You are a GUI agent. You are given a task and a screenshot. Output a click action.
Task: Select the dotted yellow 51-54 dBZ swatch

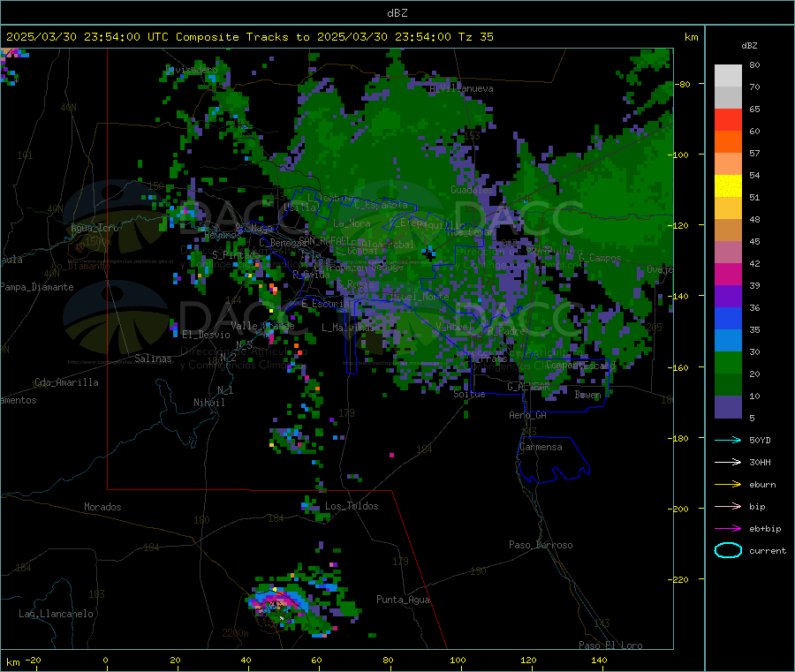tap(728, 186)
